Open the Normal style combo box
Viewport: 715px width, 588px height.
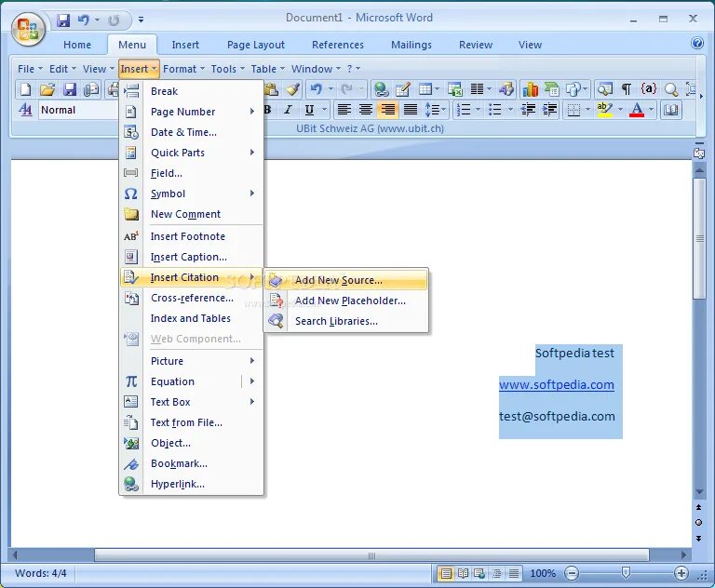[x=78, y=110]
